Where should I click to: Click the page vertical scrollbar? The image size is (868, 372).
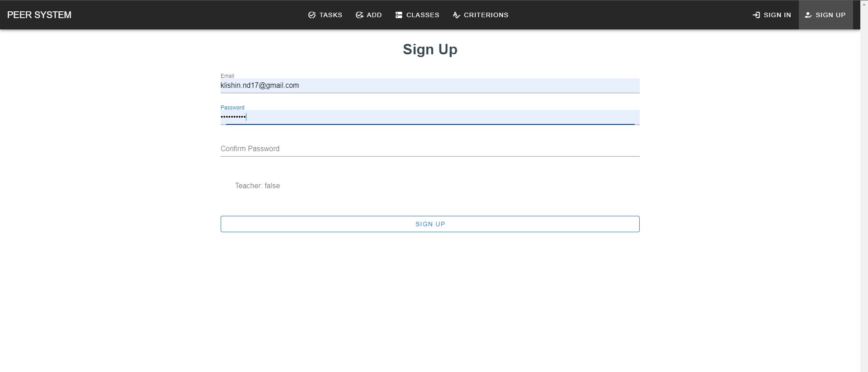tap(864, 186)
